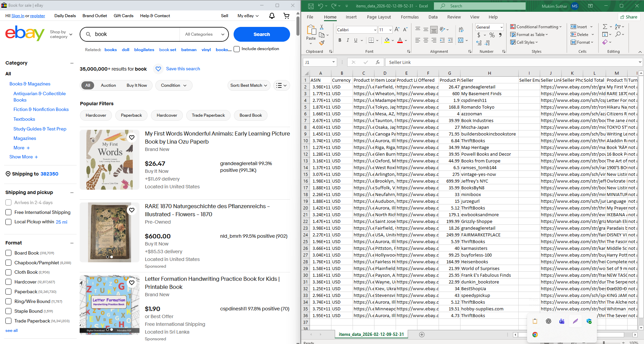The height and width of the screenshot is (344, 644).
Task: Click the Excel Save icon
Action: point(311,6)
